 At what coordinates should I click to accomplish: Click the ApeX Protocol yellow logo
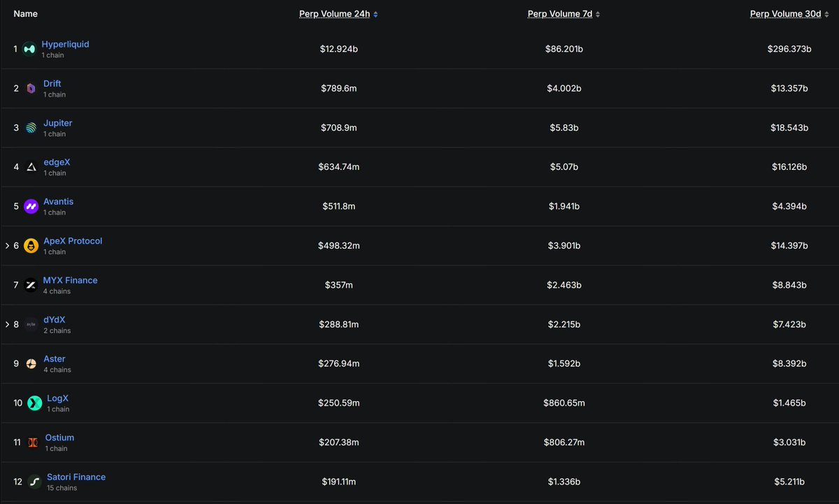(31, 245)
